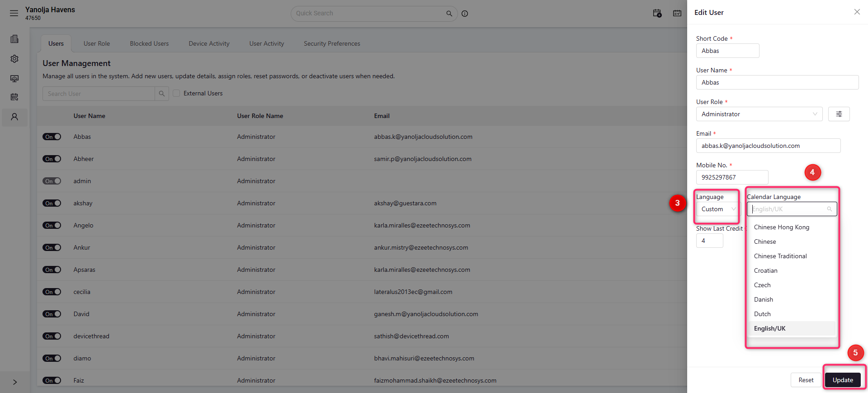Select the Chinese language option
The height and width of the screenshot is (393, 868).
tap(791, 241)
